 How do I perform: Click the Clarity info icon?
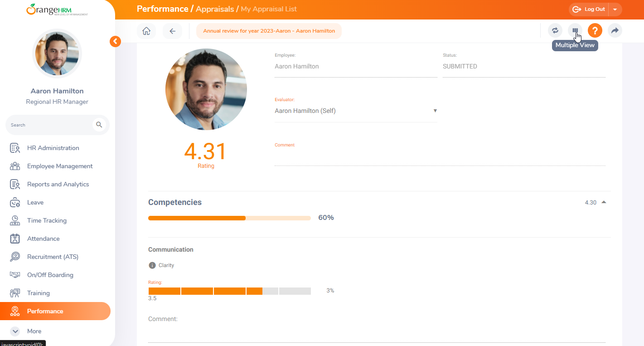click(x=152, y=265)
